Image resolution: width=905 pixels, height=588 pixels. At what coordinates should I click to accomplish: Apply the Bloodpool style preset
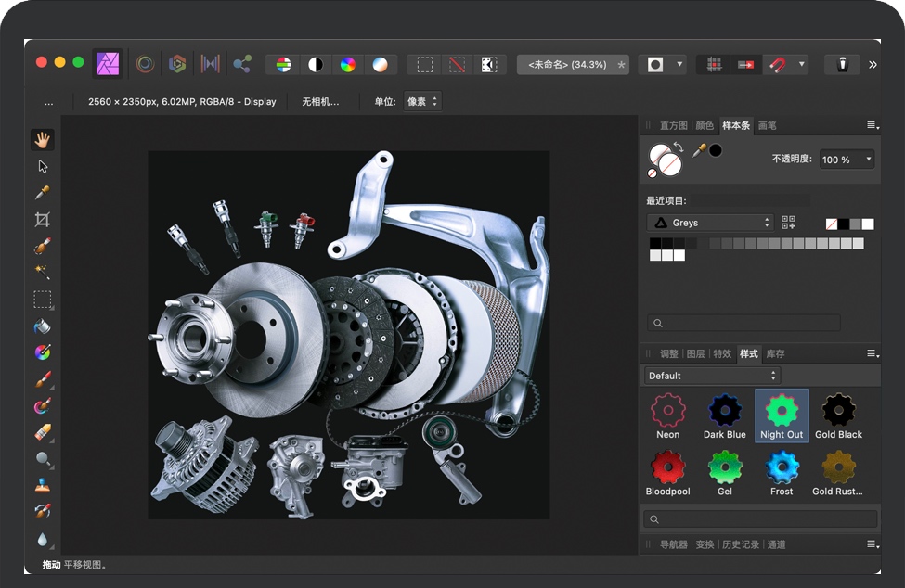click(x=668, y=468)
